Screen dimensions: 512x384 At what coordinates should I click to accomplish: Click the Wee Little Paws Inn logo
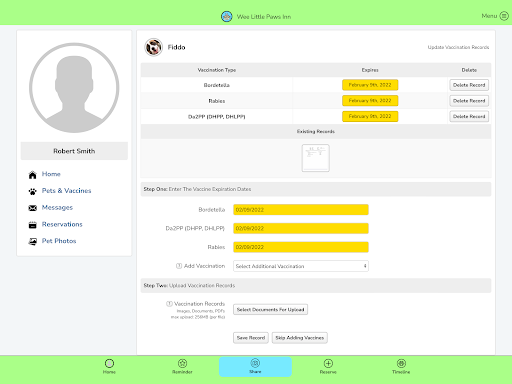[227, 16]
